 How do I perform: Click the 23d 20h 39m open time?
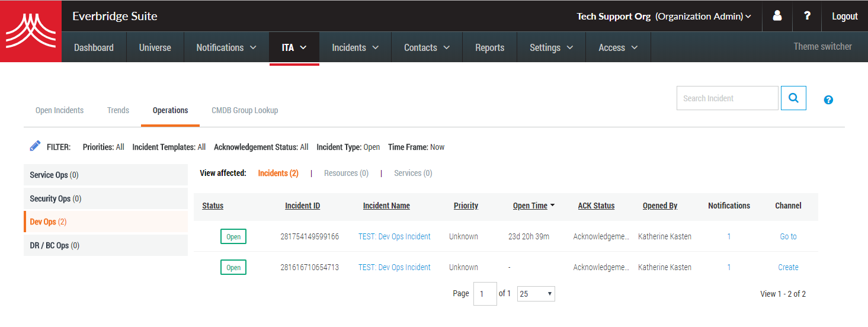tap(529, 236)
